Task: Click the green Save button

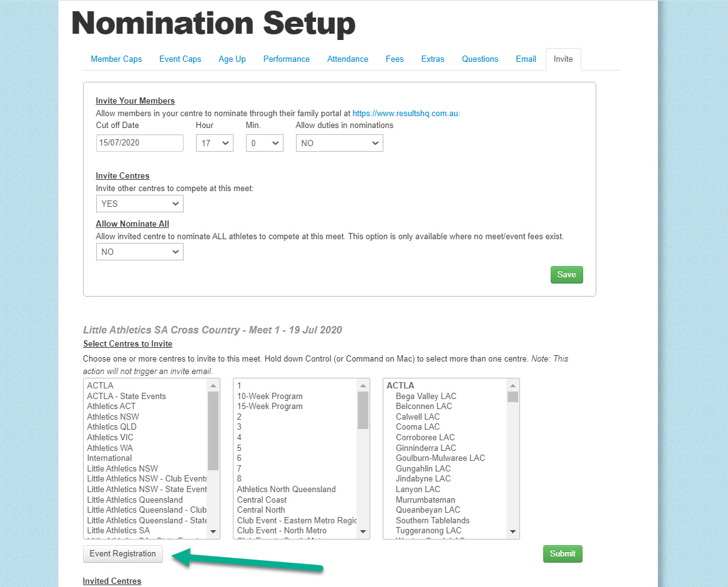Action: click(566, 275)
